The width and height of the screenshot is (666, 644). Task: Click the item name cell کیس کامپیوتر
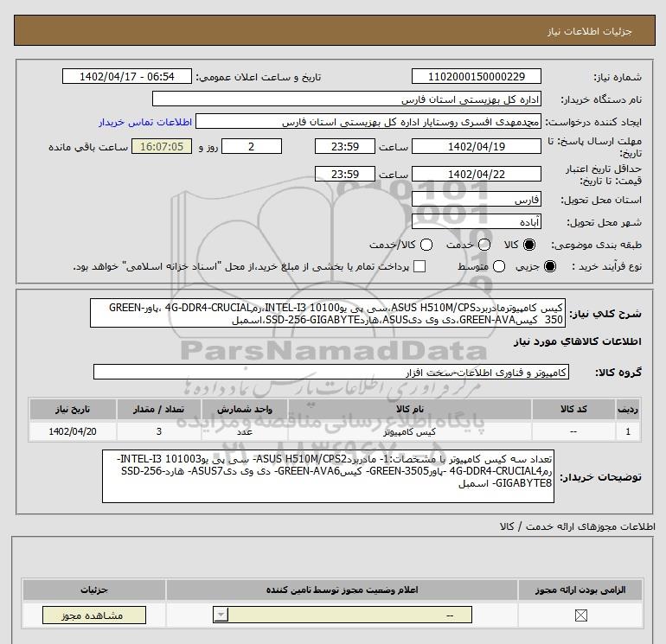[410, 431]
